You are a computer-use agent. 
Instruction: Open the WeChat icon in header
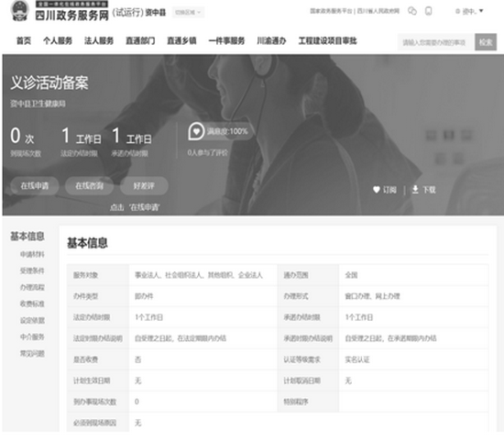[412, 11]
